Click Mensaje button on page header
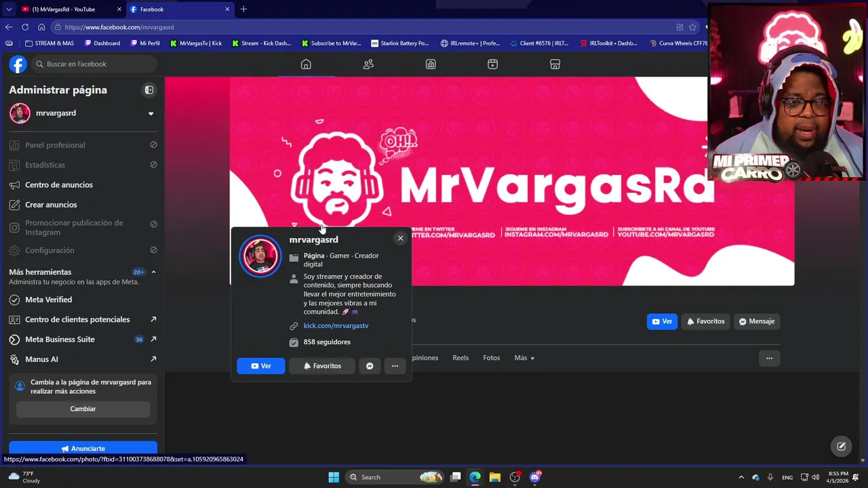 click(x=756, y=321)
